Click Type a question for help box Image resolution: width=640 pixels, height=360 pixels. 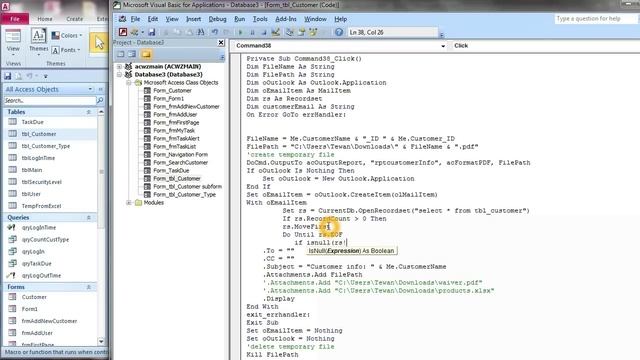(x=595, y=19)
